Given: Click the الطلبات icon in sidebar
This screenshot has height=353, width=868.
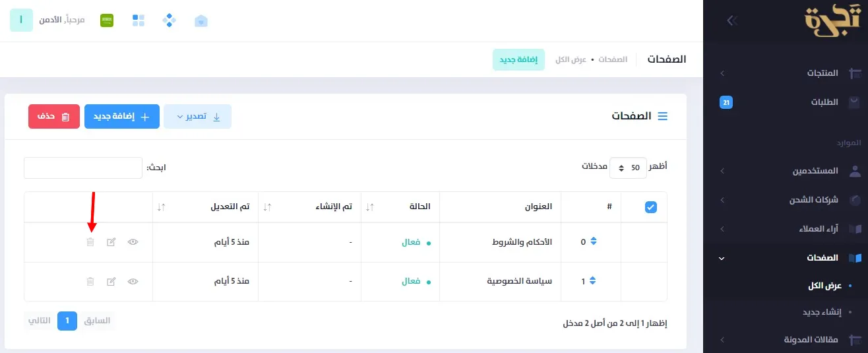Looking at the screenshot, I should pyautogui.click(x=855, y=102).
